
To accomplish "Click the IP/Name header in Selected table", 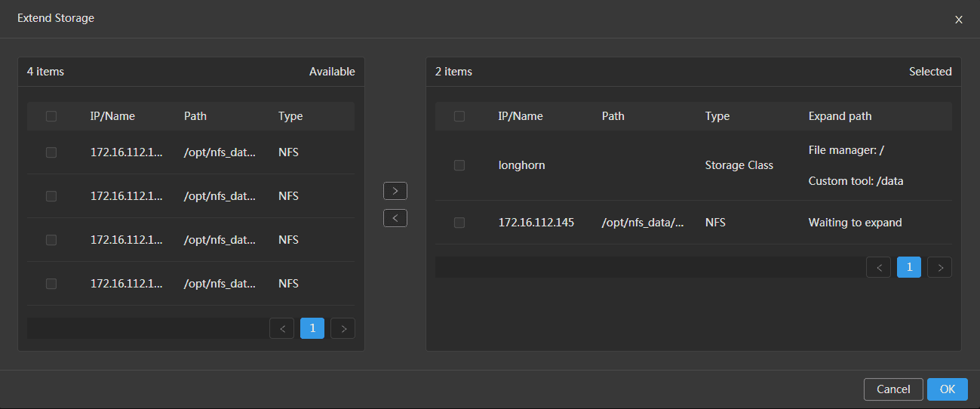I will [x=521, y=116].
